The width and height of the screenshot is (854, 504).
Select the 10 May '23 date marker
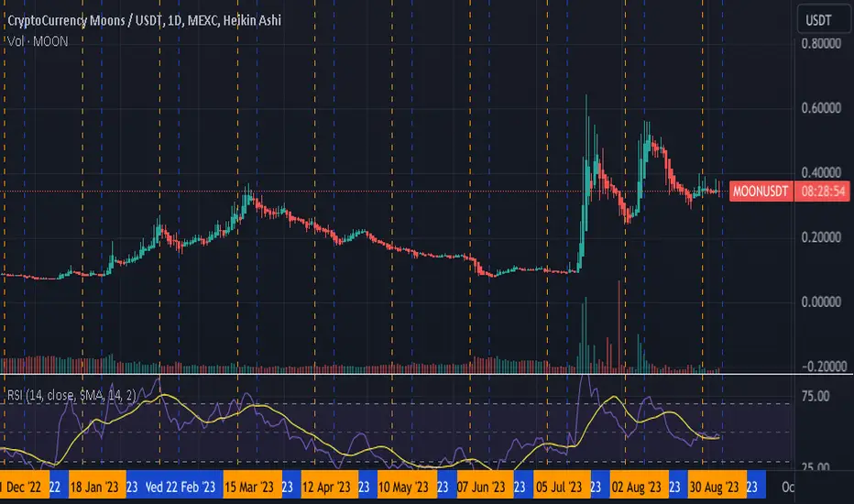click(x=406, y=487)
